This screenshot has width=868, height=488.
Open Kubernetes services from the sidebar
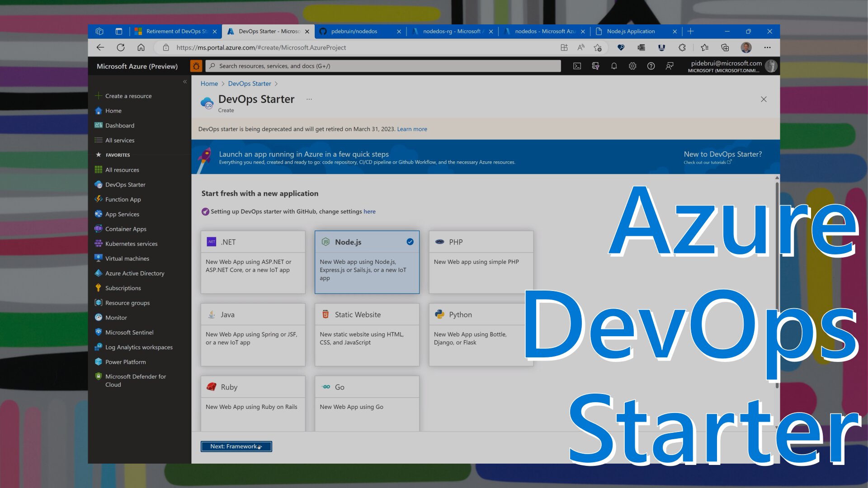[131, 244]
